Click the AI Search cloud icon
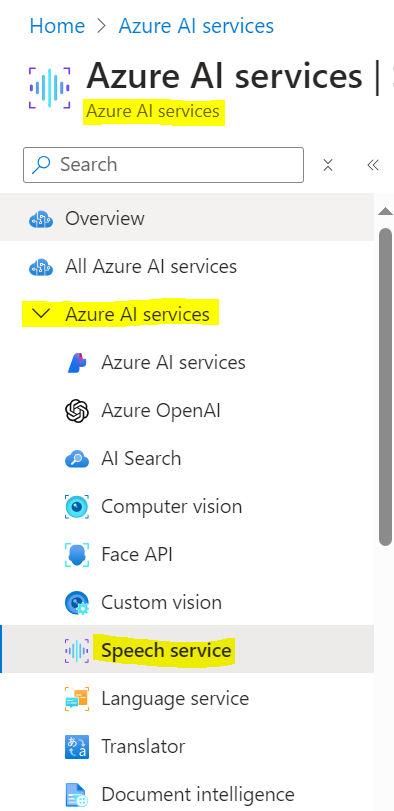Screen dimensions: 394x811 pos(77,459)
